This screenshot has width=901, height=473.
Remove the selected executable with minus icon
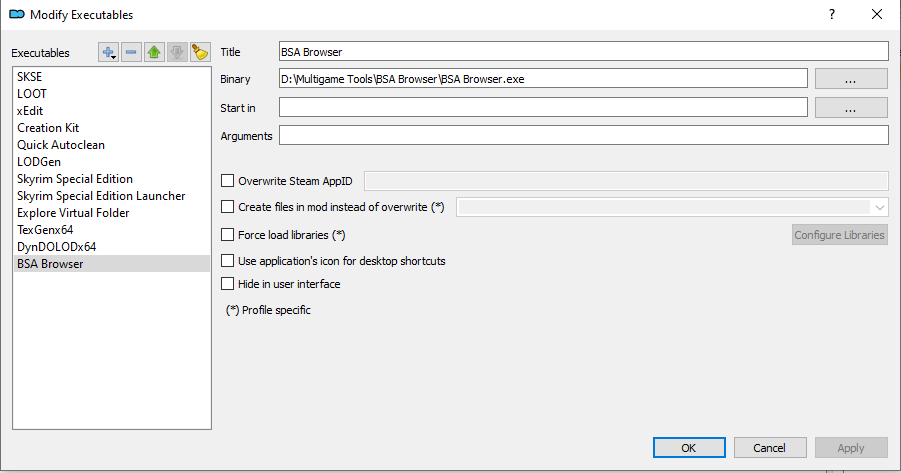[x=132, y=53]
